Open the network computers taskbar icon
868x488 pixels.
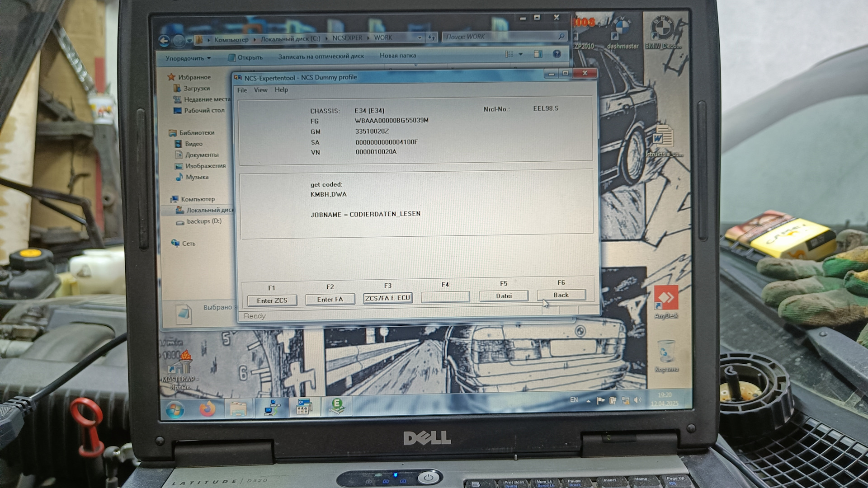[272, 408]
